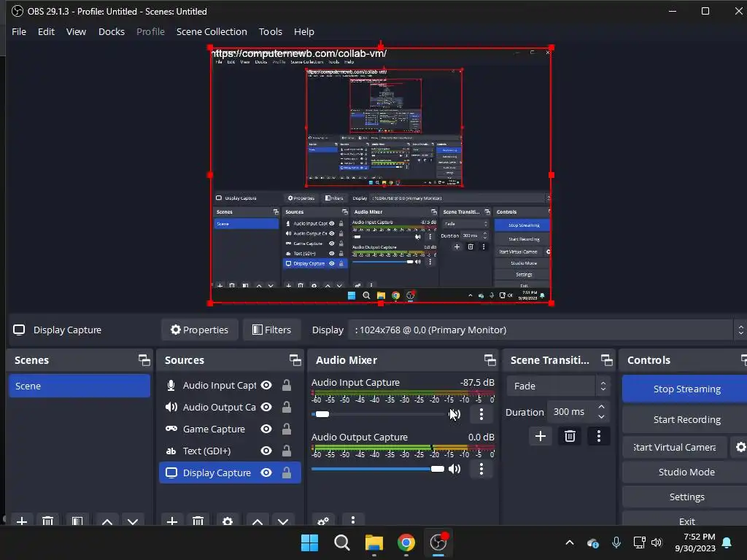Open Audio Mixer dock options menu
This screenshot has width=747, height=560.
(353, 520)
